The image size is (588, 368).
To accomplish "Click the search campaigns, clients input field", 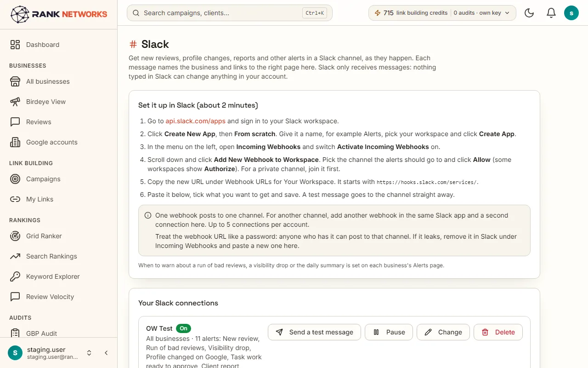I will pos(229,13).
